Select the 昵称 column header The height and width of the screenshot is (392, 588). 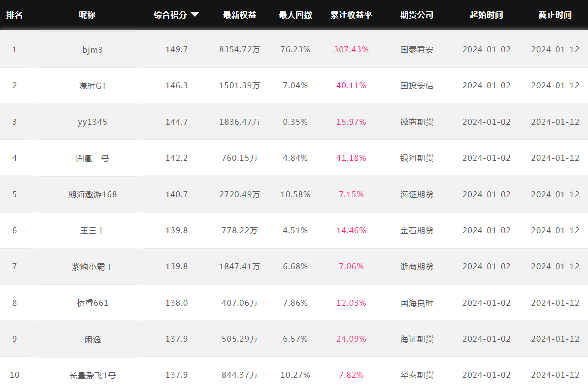point(87,15)
